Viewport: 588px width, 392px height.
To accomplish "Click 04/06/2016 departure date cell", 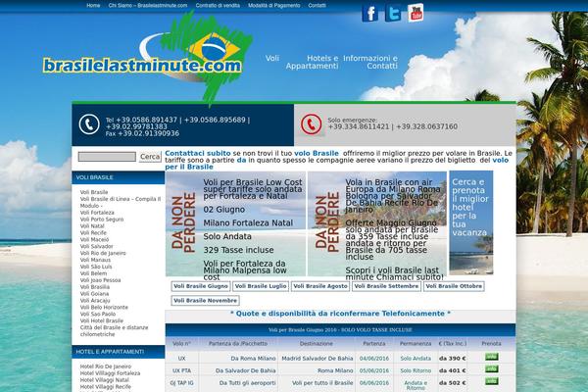I will (374, 359).
